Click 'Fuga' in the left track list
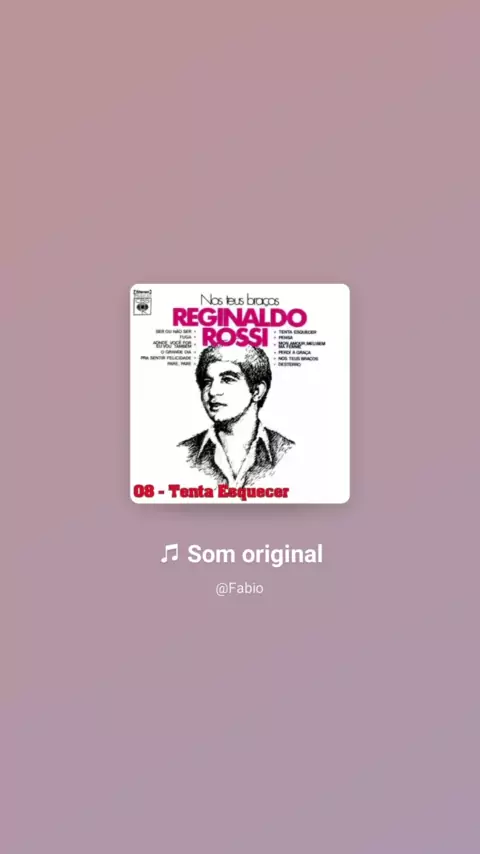The height and width of the screenshot is (854, 480). pyautogui.click(x=185, y=337)
